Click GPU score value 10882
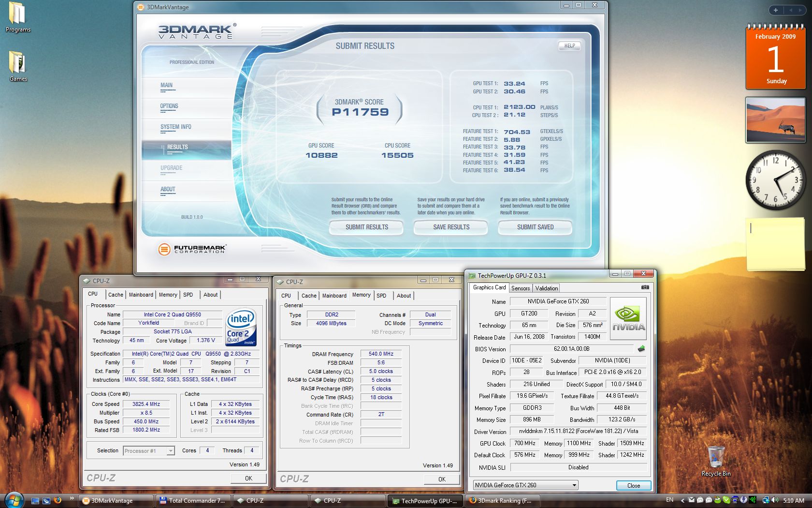The image size is (812, 508). click(x=321, y=155)
